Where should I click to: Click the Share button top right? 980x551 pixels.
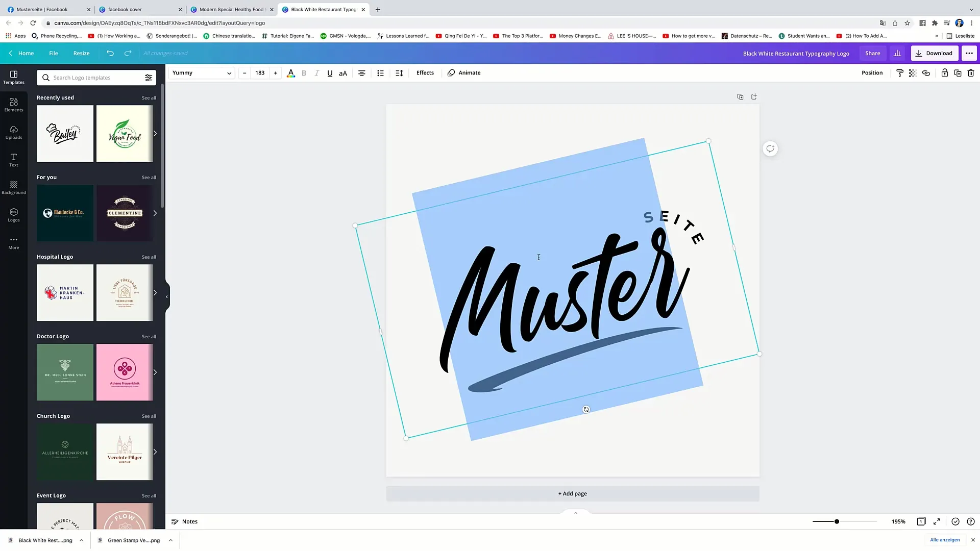pyautogui.click(x=872, y=53)
